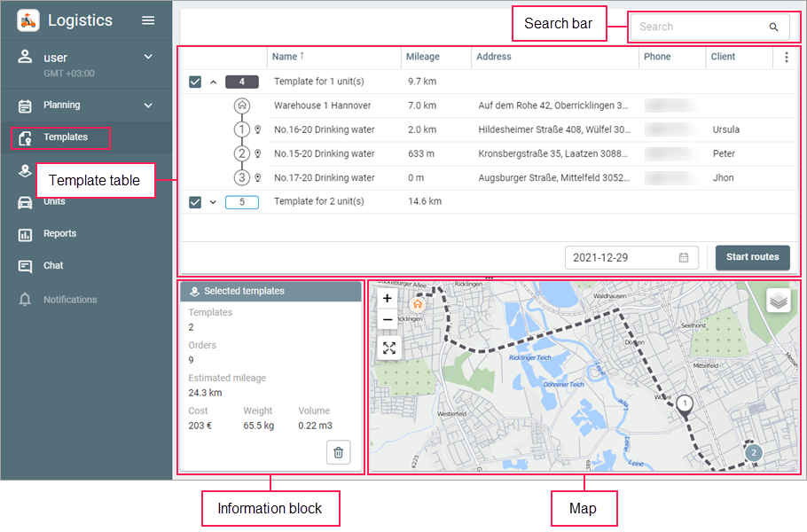Zoom in on the map
The image size is (807, 532).
(388, 299)
